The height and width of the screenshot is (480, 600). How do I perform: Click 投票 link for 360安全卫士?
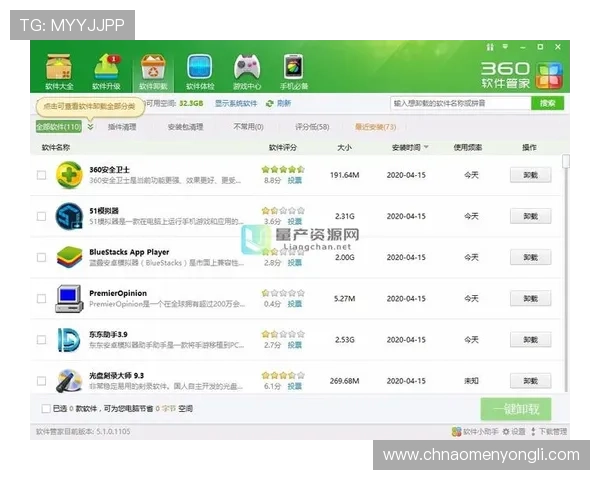295,180
